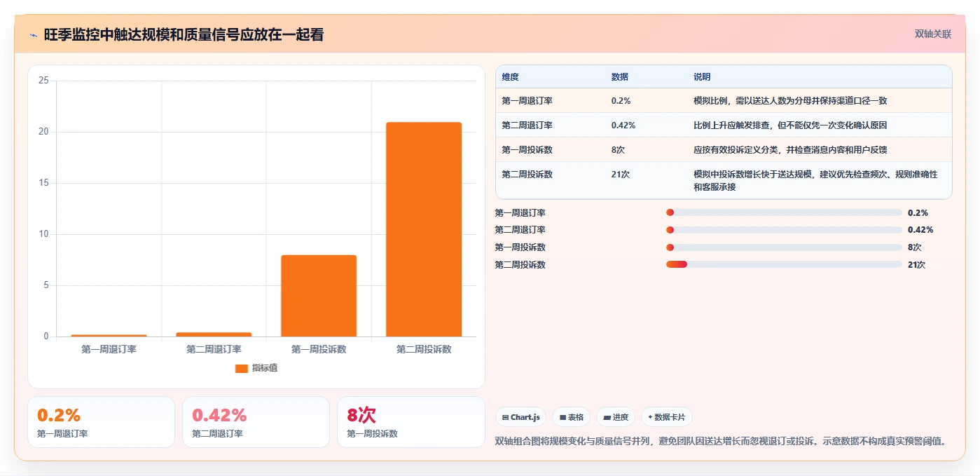Image resolution: width=980 pixels, height=476 pixels.
Task: Click the note starting 应按有效投诉定义分类
Action: (x=790, y=150)
